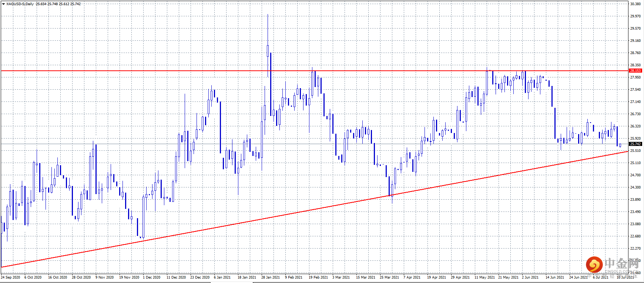Click the 14 Jun 2021 date label
The image size is (644, 283).
[x=555, y=277]
